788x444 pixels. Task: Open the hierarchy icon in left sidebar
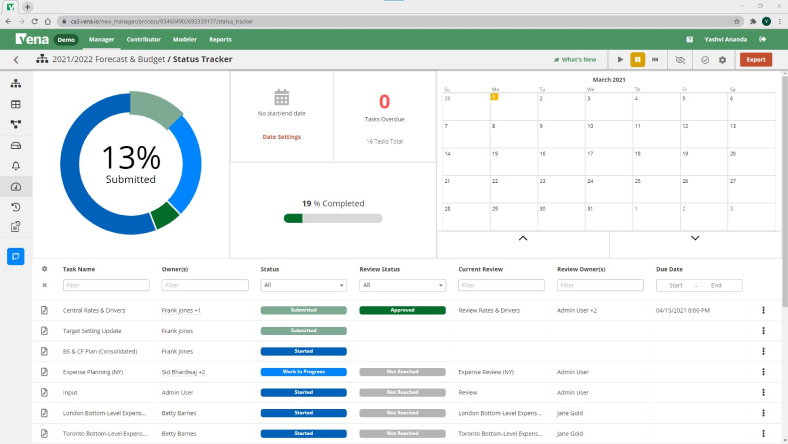coord(16,83)
